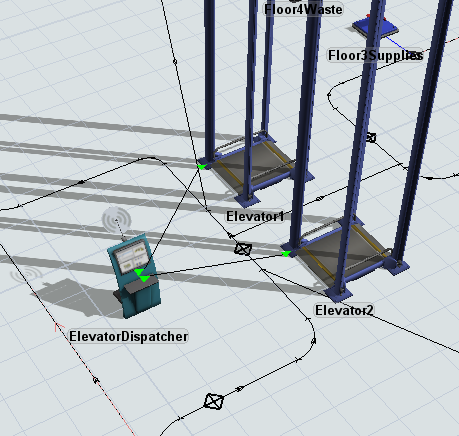459x436 pixels.
Task: Click the ElevatorDispatcher name label
Action: point(129,336)
